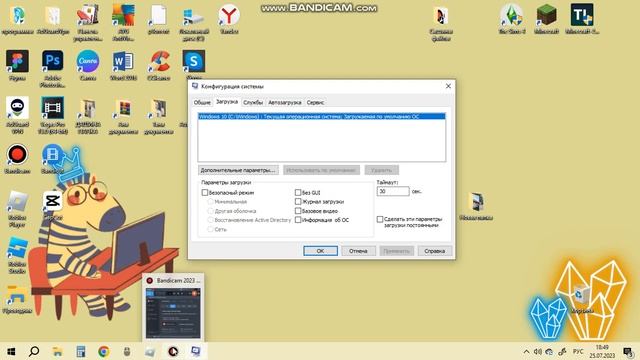The height and width of the screenshot is (360, 640).
Task: Open the taskbar clock and date
Action: [602, 351]
